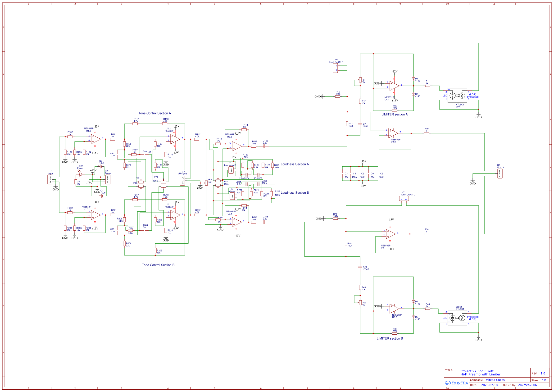Select the C7 100nF capacitor
The width and height of the screenshot is (554, 392).
click(x=360, y=124)
